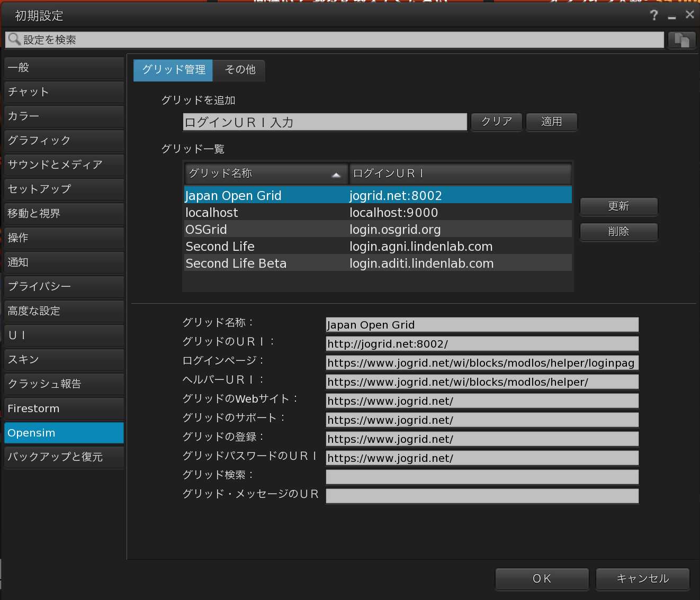Click the クリア button
The width and height of the screenshot is (700, 600).
pos(497,122)
